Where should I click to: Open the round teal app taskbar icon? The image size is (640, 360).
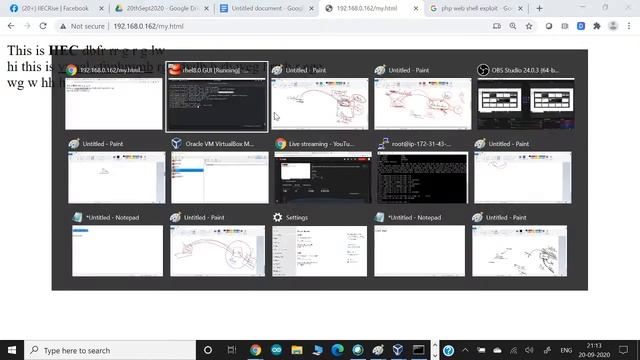click(x=358, y=350)
